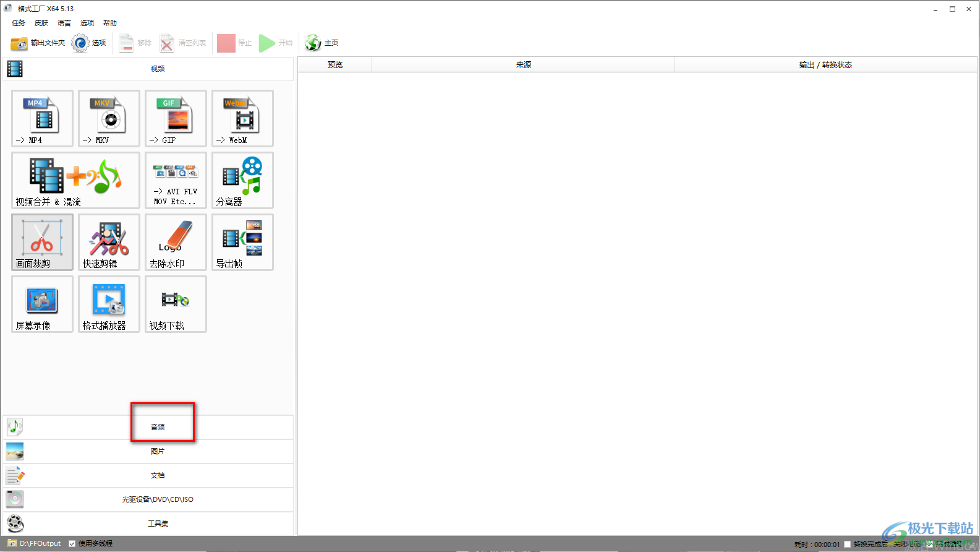Click the film strip icon in 视频 header
This screenshot has height=552, width=980.
click(15, 69)
